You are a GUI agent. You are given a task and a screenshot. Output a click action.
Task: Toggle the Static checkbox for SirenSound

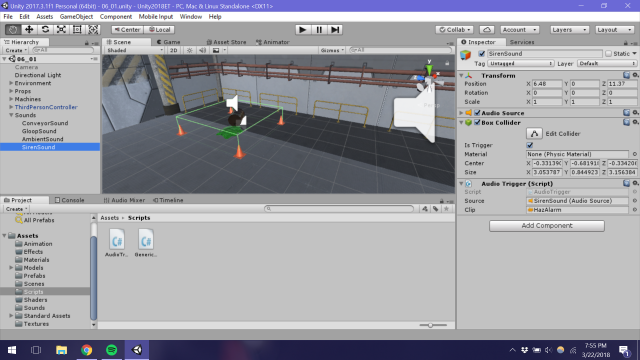click(609, 53)
